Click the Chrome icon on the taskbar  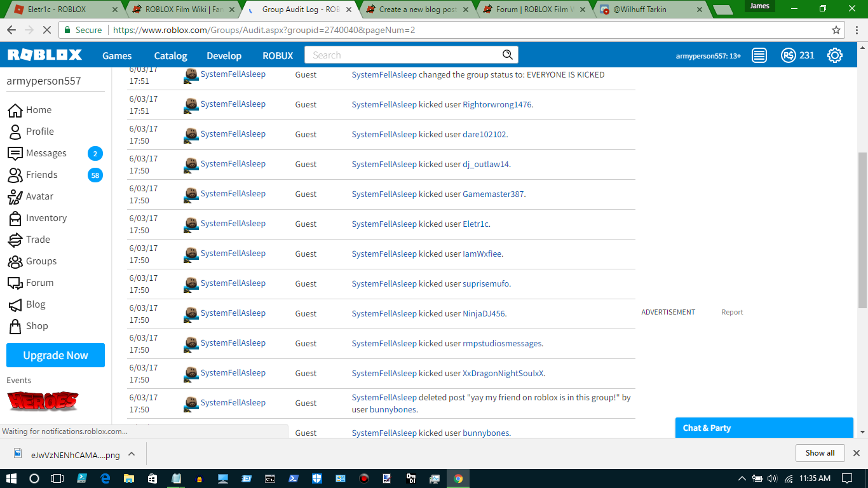pos(458,478)
